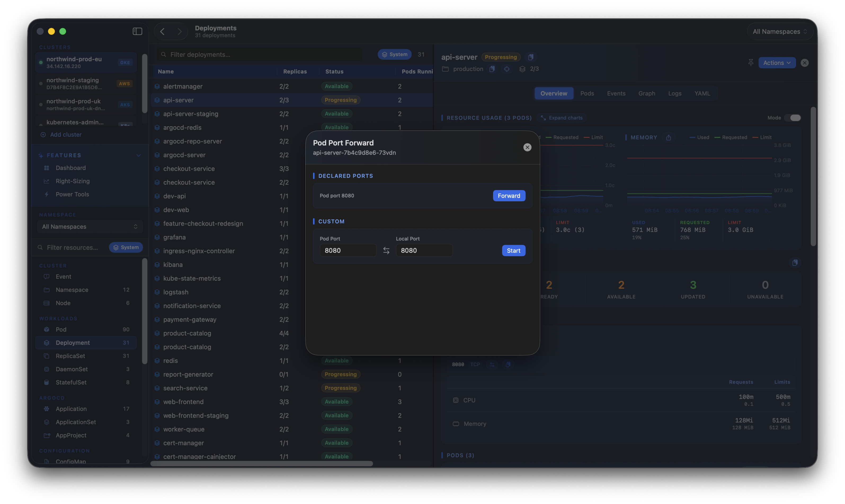The height and width of the screenshot is (504, 845).
Task: Click Start custom port forward
Action: [513, 251]
